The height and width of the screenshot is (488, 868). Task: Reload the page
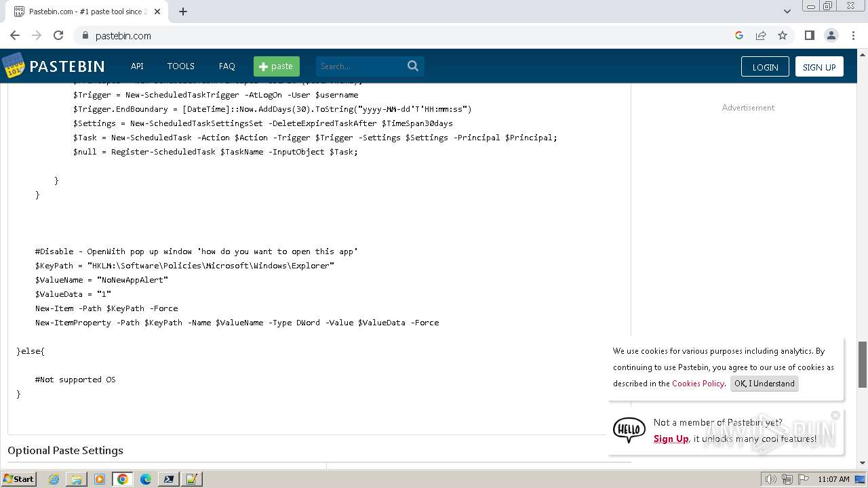coord(58,35)
